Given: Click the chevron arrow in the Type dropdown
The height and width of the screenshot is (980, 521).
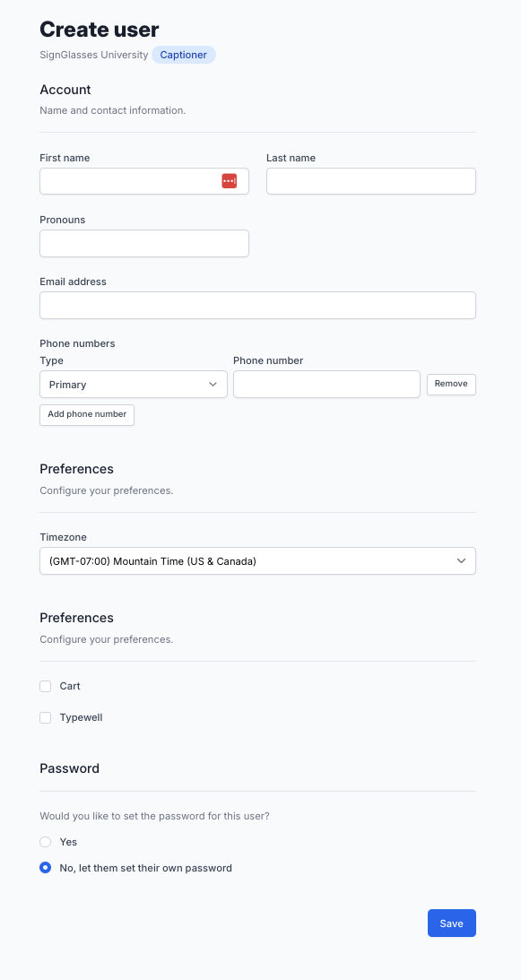Looking at the screenshot, I should 213,385.
